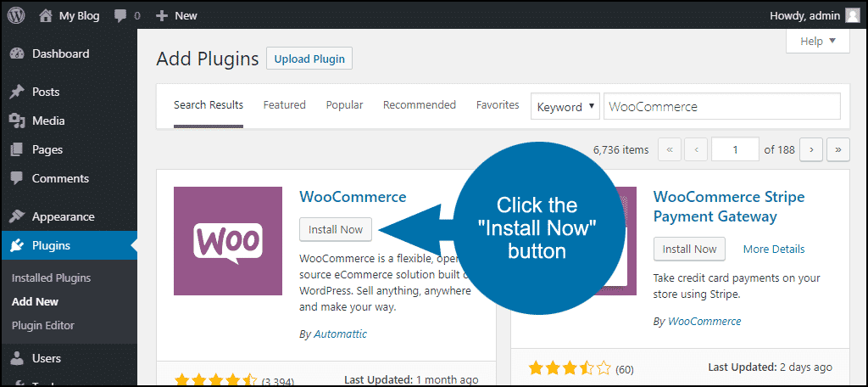
Task: Click the plus New icon in admin bar
Action: [162, 16]
